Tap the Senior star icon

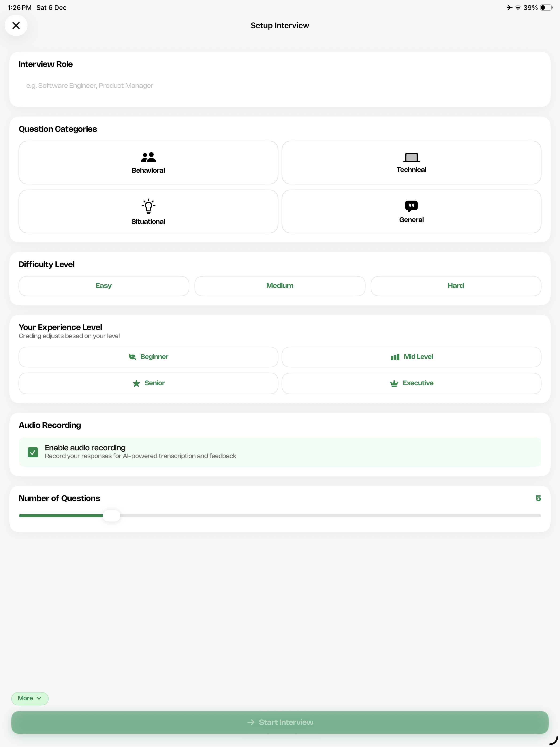click(136, 383)
